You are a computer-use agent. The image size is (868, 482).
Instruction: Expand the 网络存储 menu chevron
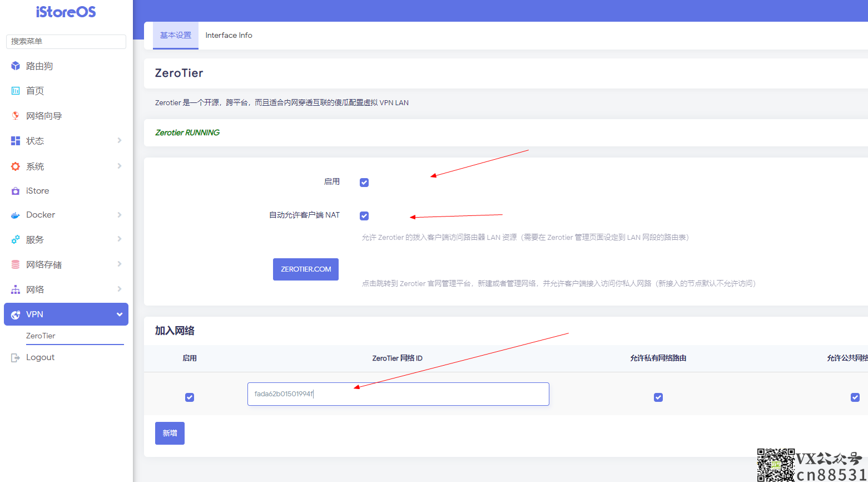tap(120, 264)
